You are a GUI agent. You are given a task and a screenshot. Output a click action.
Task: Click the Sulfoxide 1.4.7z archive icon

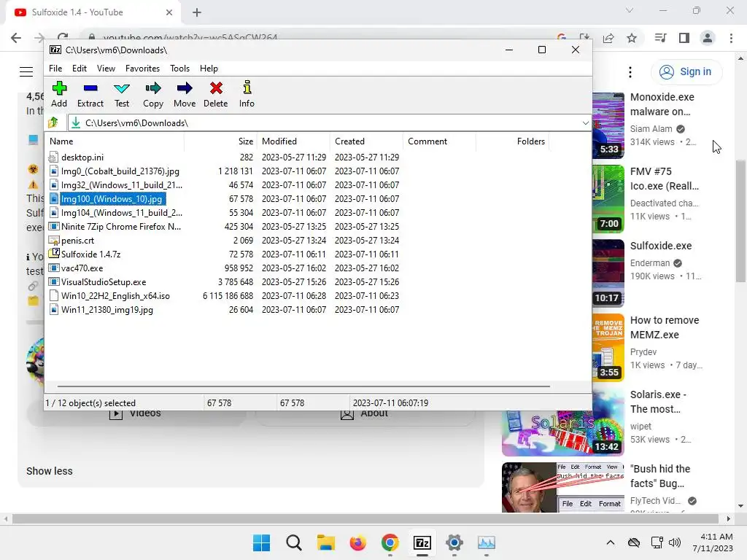click(54, 254)
